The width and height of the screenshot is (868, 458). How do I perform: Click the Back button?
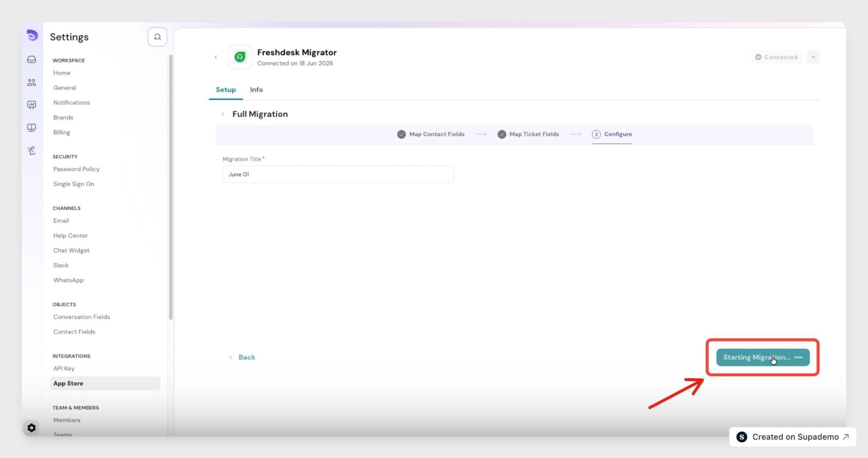242,357
